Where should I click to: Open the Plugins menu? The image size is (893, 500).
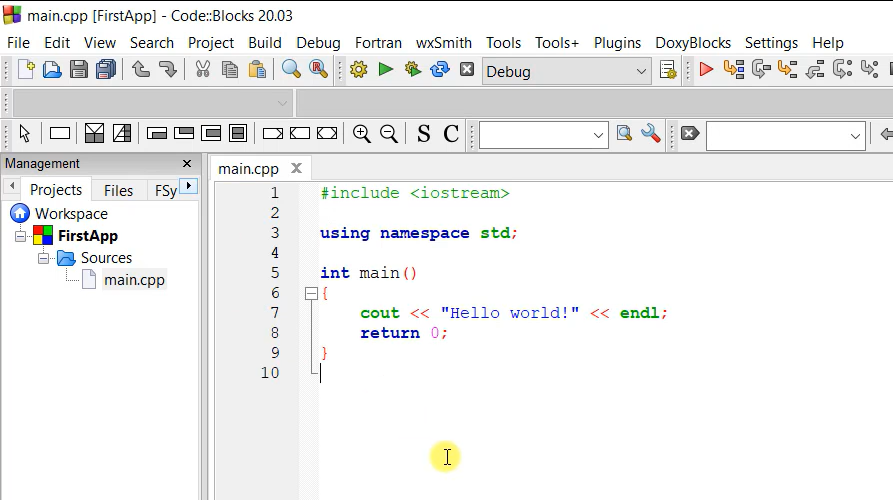pyautogui.click(x=617, y=43)
